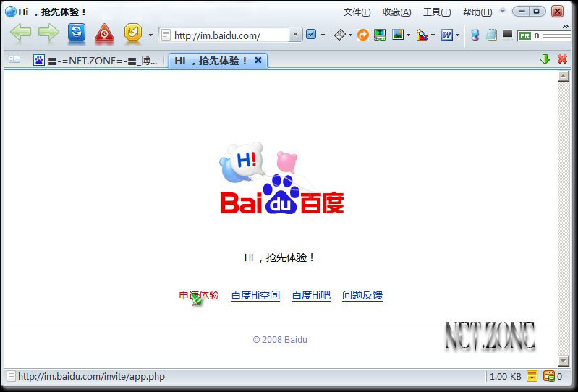Open the magnifier tool's dropdown arrow

(x=433, y=35)
